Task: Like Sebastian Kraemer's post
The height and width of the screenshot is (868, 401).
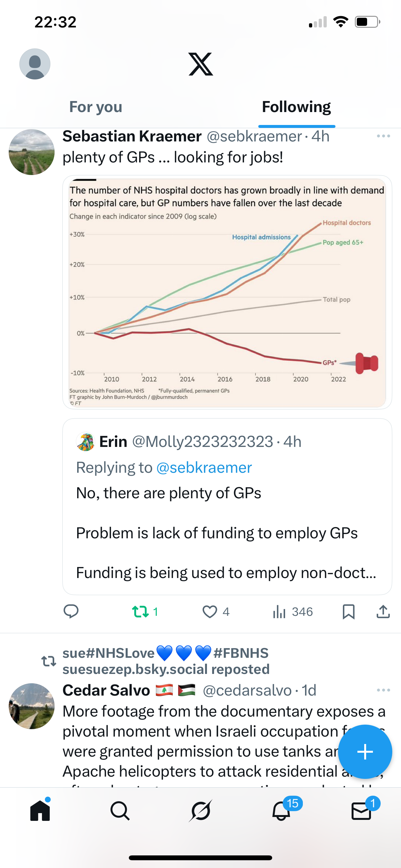Action: tap(210, 611)
